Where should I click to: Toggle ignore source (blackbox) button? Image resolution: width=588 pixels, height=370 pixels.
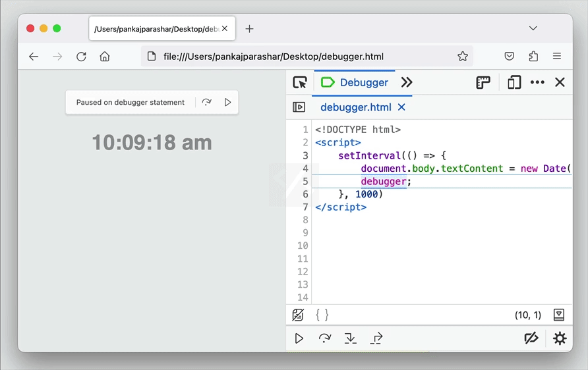(x=298, y=315)
